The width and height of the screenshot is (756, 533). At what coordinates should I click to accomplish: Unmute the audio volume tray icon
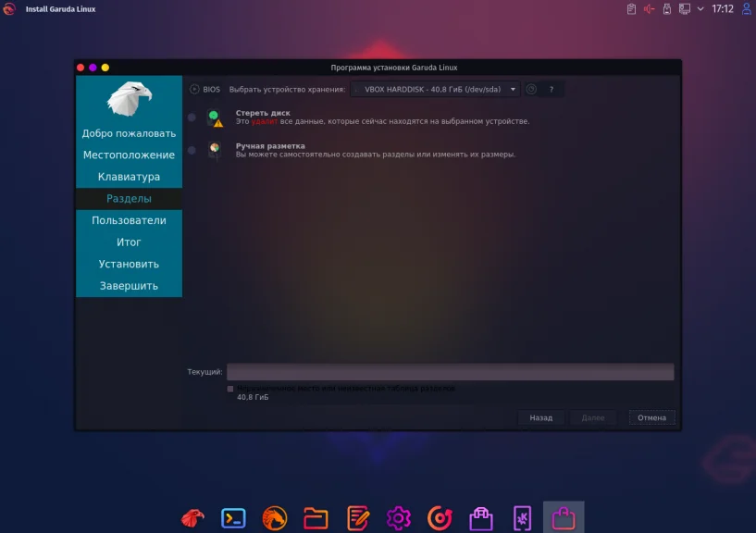click(x=649, y=9)
